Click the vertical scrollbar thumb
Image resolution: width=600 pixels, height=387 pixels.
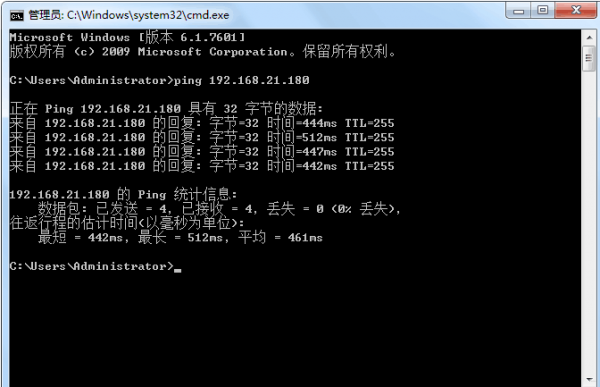pyautogui.click(x=589, y=58)
